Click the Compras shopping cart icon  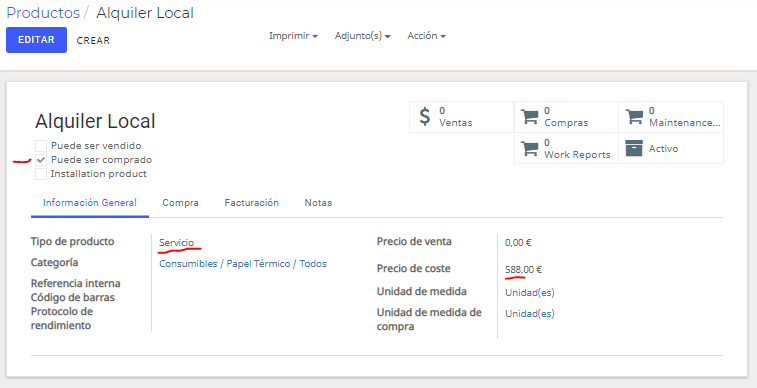pos(530,117)
